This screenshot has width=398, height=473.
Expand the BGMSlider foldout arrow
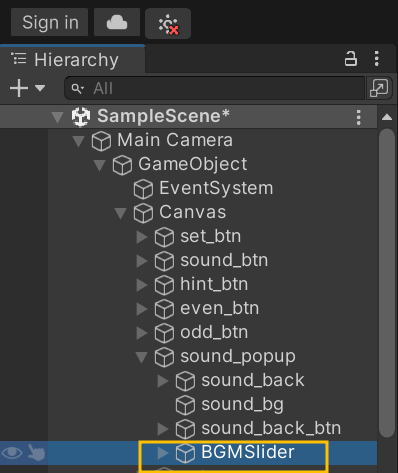[x=163, y=453]
